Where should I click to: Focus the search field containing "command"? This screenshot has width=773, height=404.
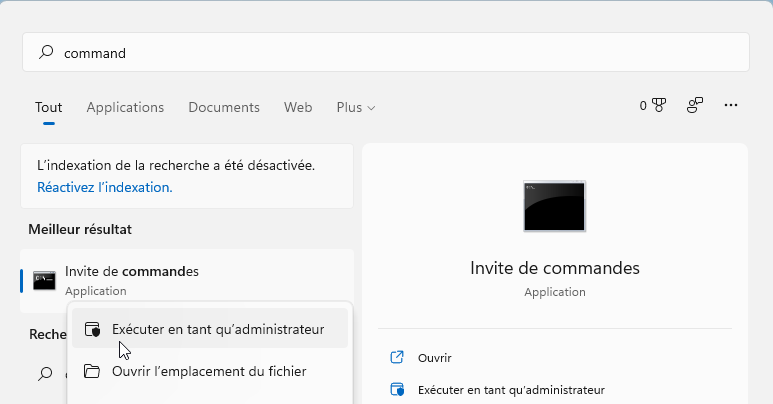(x=386, y=52)
